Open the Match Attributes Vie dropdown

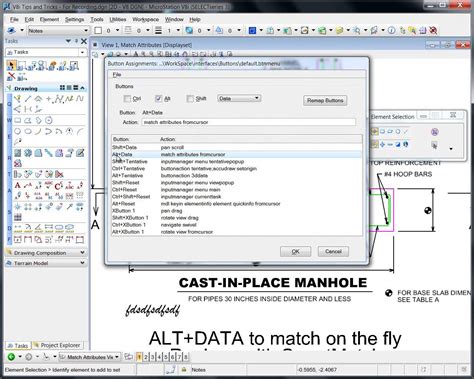[x=89, y=357]
